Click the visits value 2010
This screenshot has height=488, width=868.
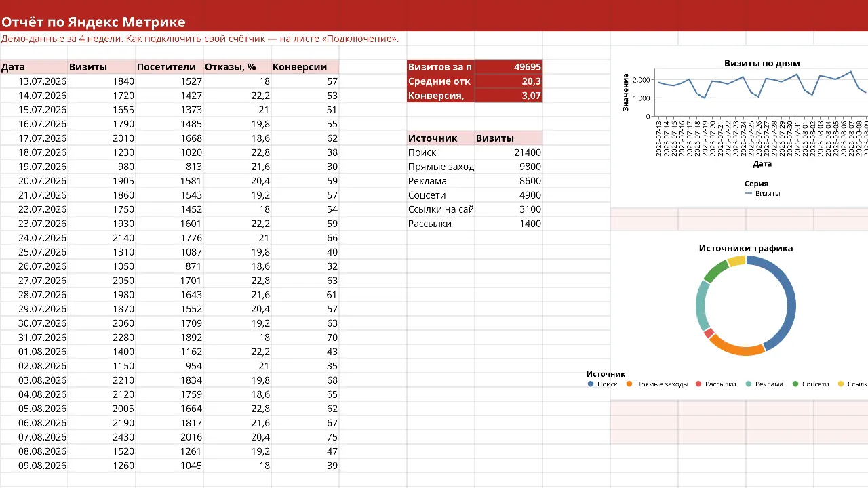102,138
